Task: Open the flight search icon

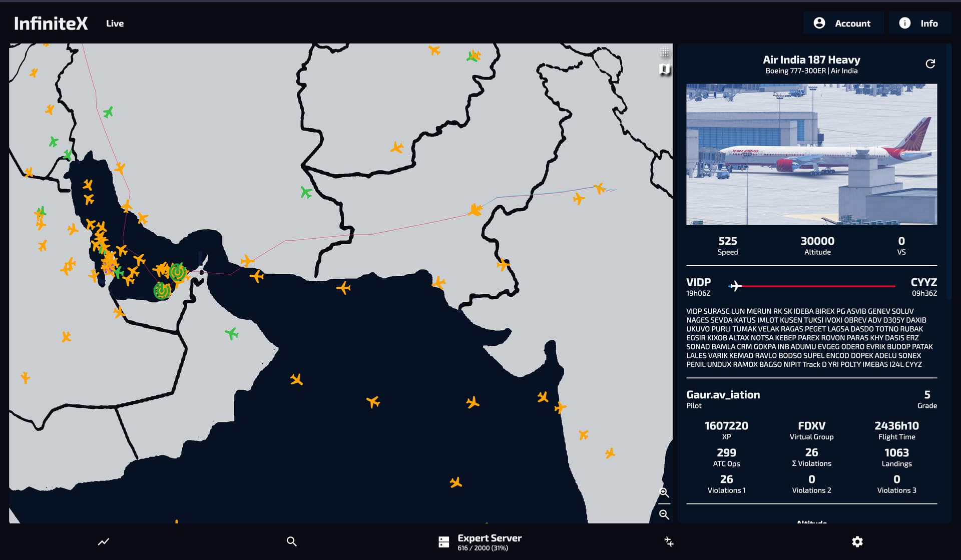Action: click(291, 541)
